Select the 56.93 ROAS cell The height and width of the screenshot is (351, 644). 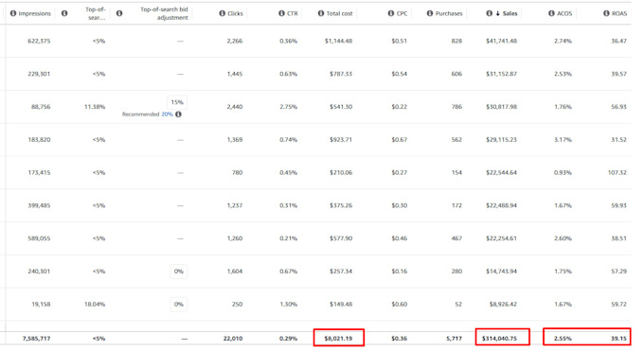(619, 107)
